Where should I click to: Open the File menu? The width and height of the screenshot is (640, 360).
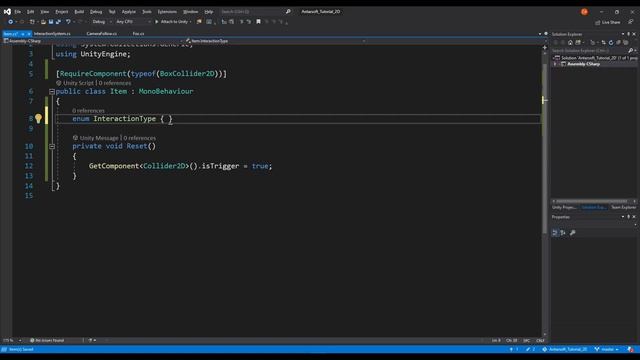(18, 12)
